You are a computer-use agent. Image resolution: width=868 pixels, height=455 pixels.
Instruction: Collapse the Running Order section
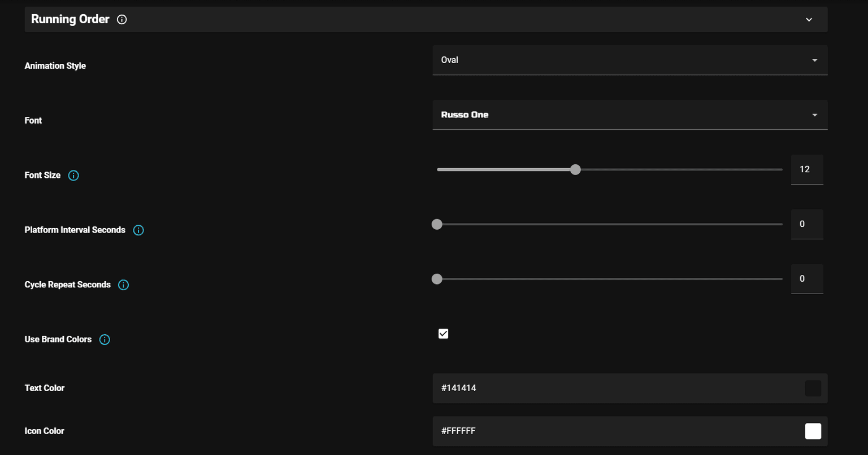pyautogui.click(x=808, y=19)
